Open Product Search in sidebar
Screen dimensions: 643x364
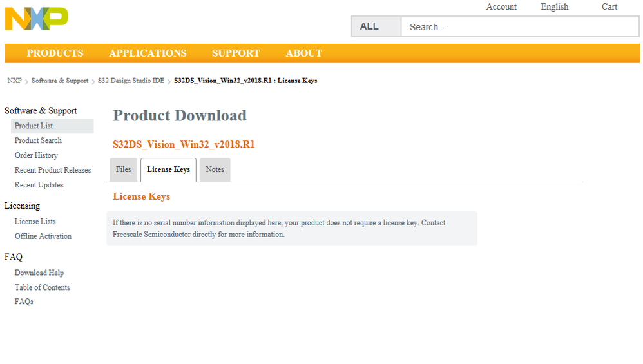38,140
